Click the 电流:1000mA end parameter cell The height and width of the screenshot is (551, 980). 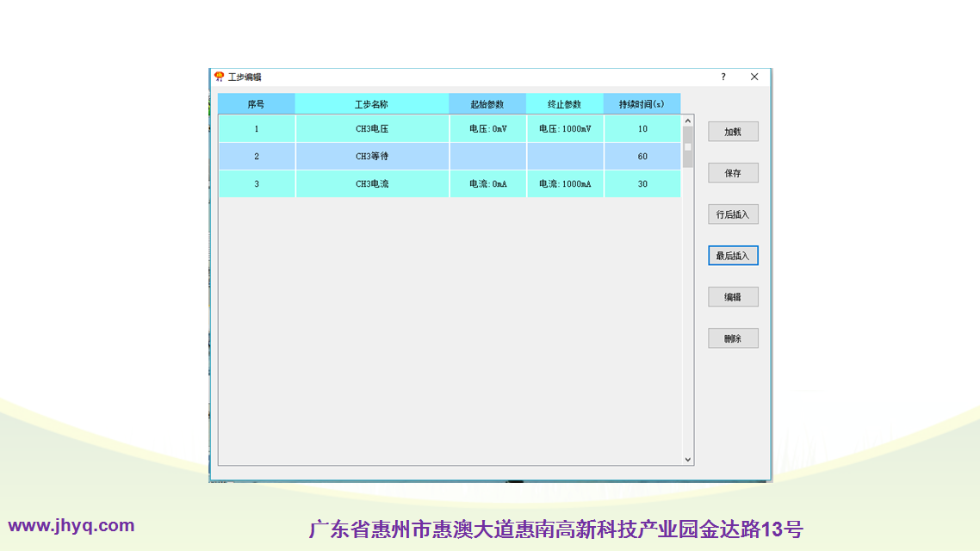click(x=565, y=184)
